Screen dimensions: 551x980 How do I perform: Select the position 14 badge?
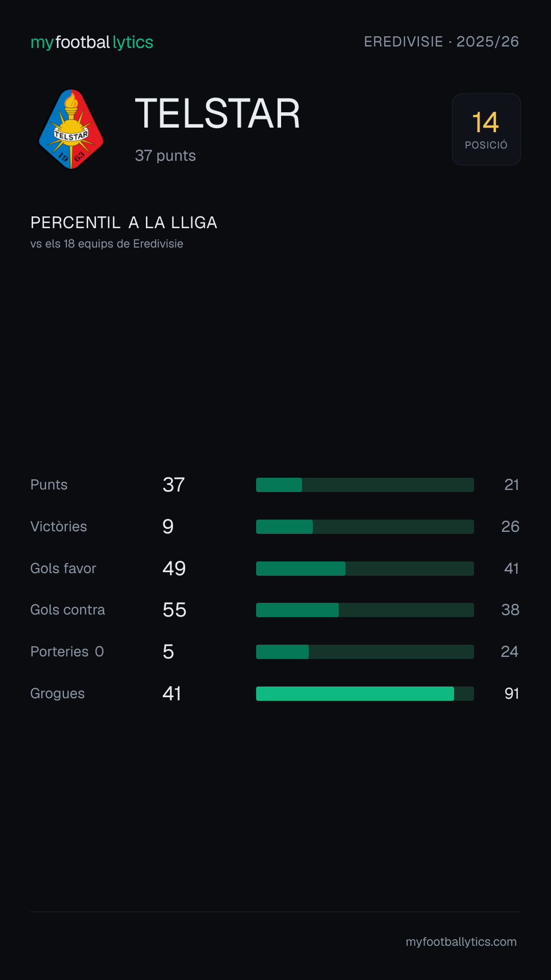click(486, 129)
